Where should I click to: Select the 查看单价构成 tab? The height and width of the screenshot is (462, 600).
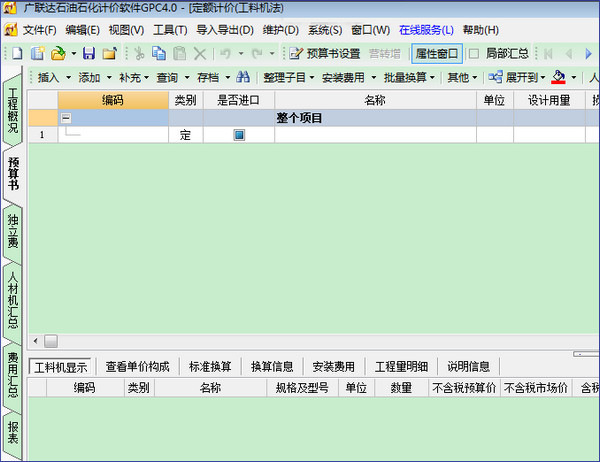coord(137,367)
